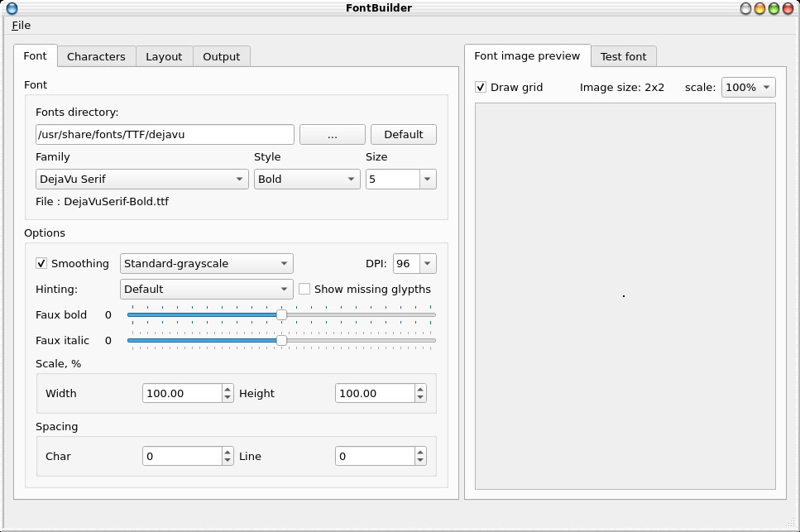Decrease the Height scale spinner down arrow
The width and height of the screenshot is (800, 532).
point(420,398)
